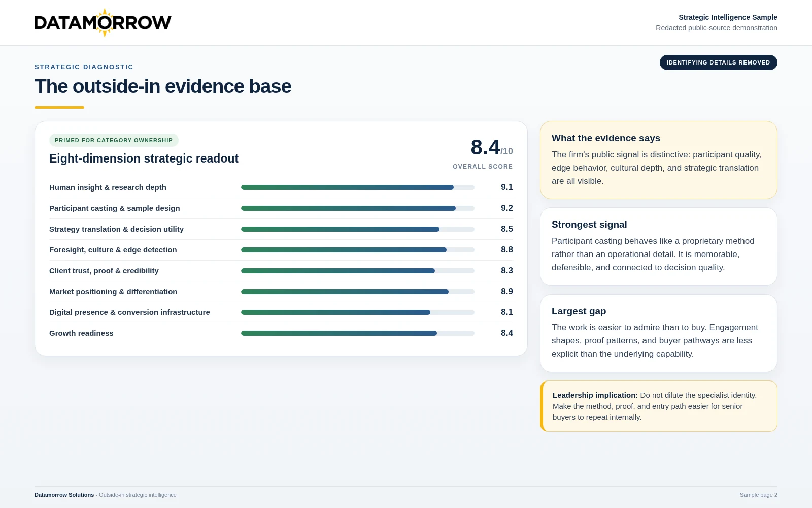Click the 'Strategic Diagnostic' eyebrow label
The image size is (812, 508).
84,67
